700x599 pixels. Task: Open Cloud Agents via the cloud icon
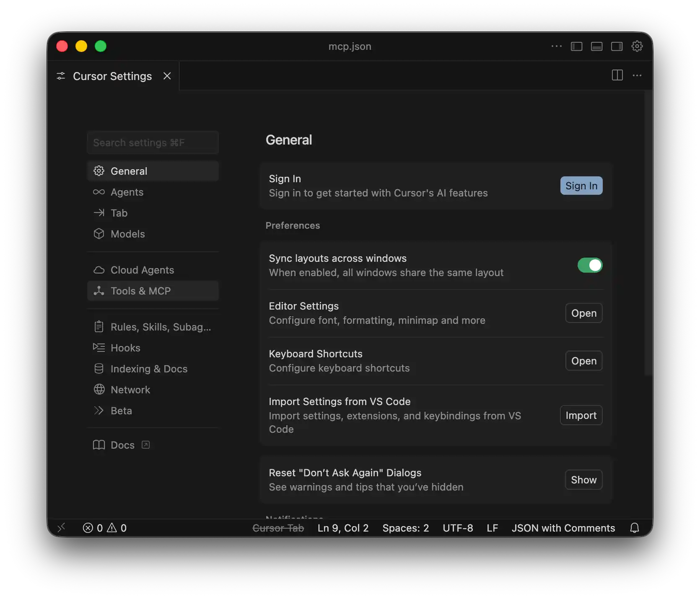(99, 270)
